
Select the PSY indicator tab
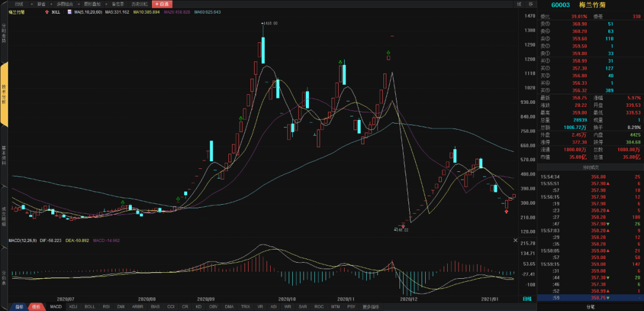pyautogui.click(x=351, y=307)
